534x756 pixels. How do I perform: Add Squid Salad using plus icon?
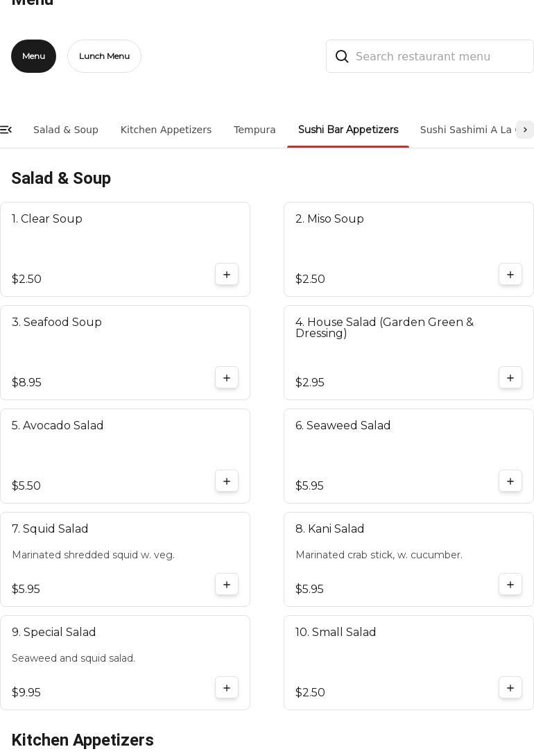(227, 585)
